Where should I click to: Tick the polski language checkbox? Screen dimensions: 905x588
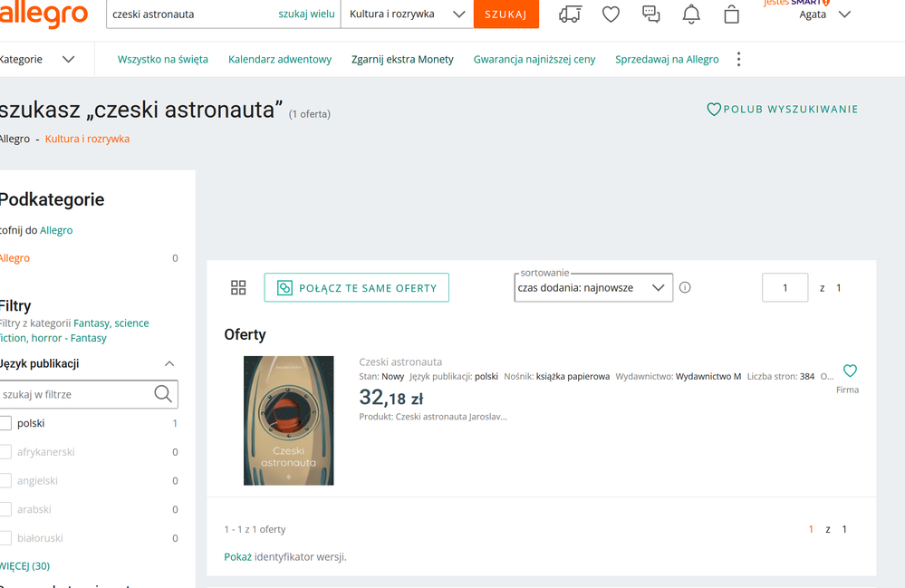(5, 423)
